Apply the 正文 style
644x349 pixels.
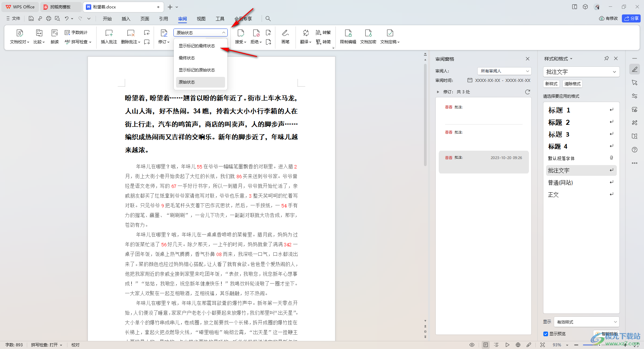[581, 195]
